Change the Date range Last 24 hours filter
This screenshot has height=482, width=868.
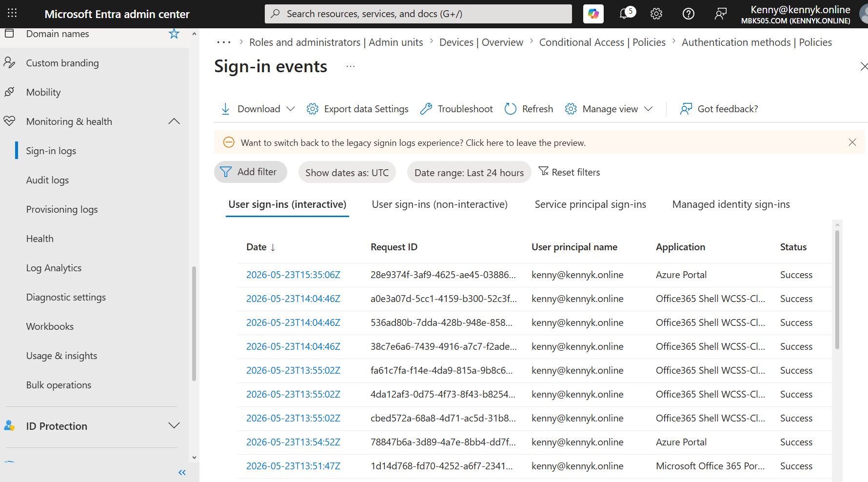tap(469, 172)
